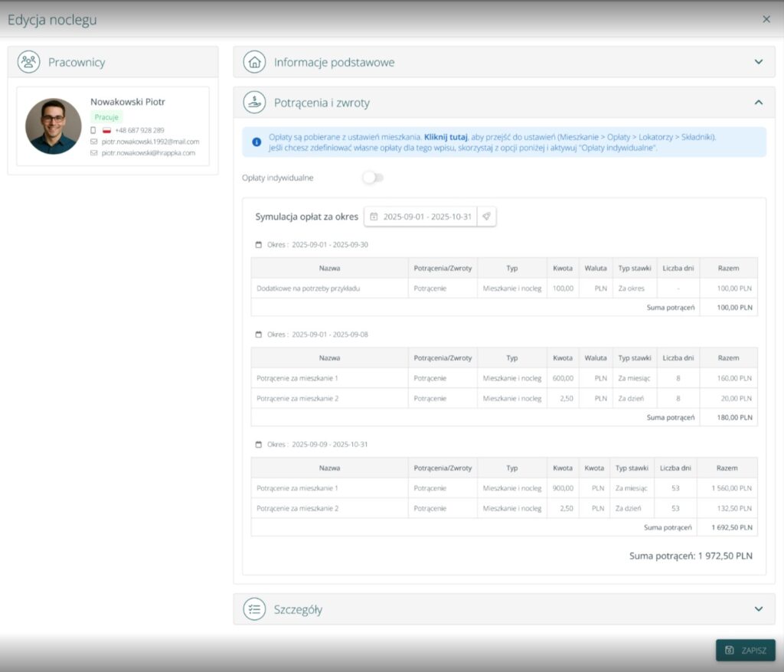The image size is (784, 672).
Task: Expand the Informacje podstawowe section chevron
Action: (x=758, y=62)
